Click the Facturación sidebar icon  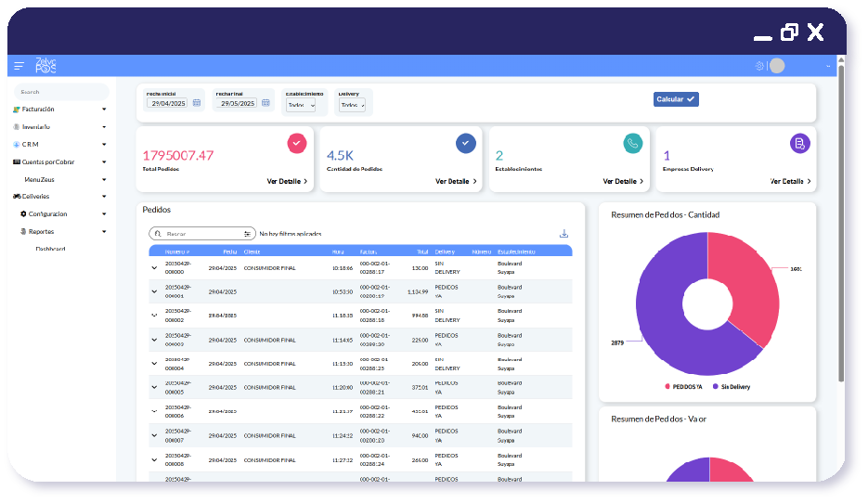(x=16, y=110)
